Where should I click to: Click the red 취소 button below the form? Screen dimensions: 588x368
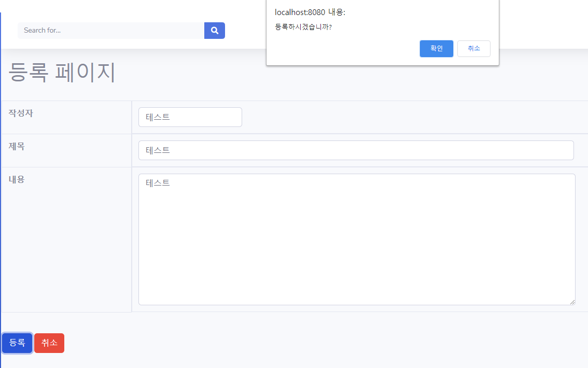49,343
